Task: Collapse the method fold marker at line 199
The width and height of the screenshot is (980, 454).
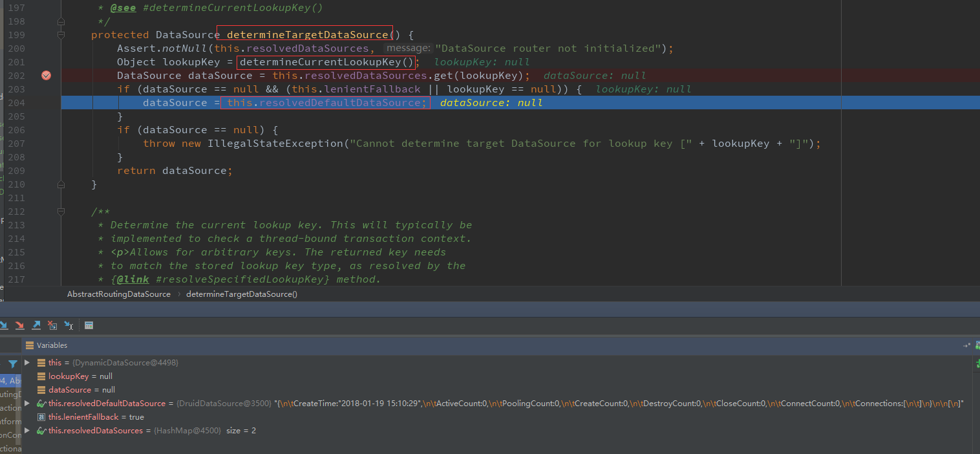Action: click(x=61, y=35)
